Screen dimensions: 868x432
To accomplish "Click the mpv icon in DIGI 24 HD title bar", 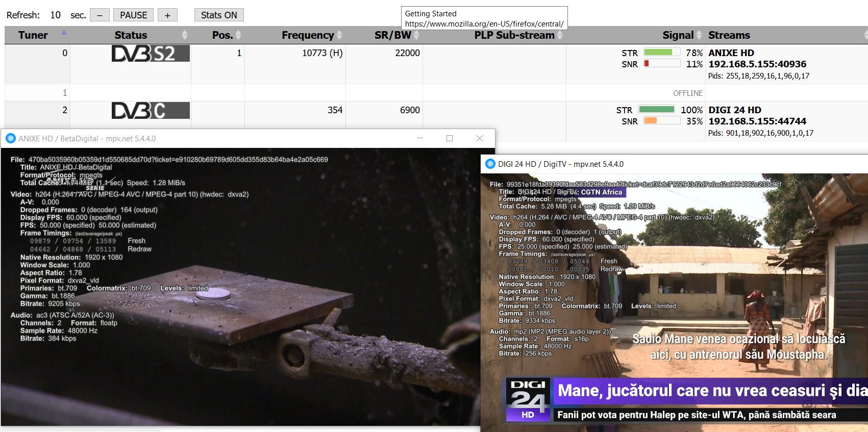I will coord(490,164).
